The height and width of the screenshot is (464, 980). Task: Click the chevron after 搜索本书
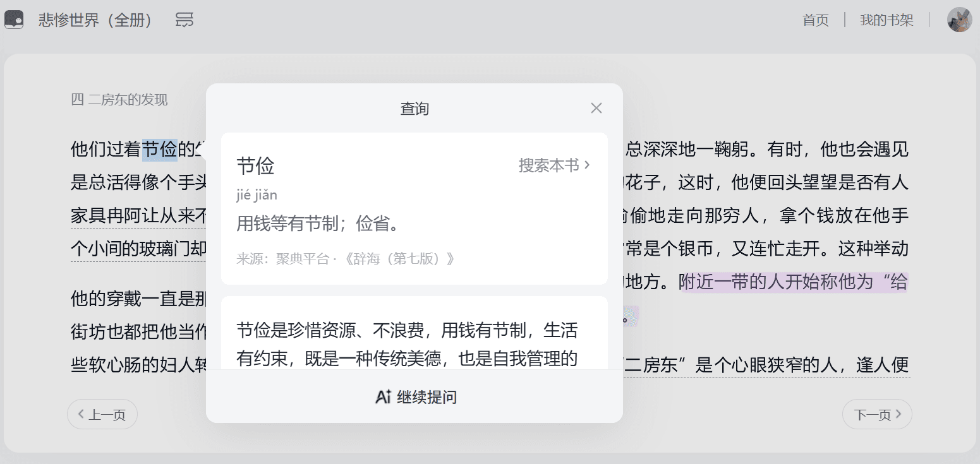587,164
